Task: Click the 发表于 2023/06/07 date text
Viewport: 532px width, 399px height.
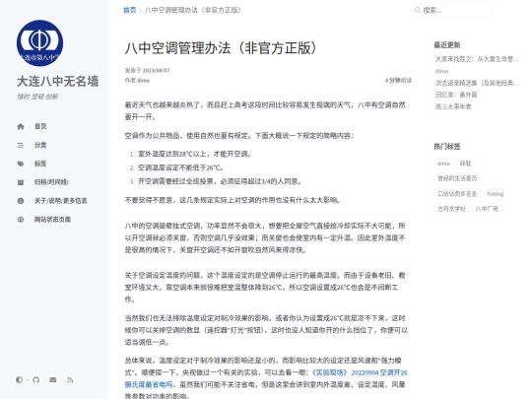Action: tap(147, 70)
